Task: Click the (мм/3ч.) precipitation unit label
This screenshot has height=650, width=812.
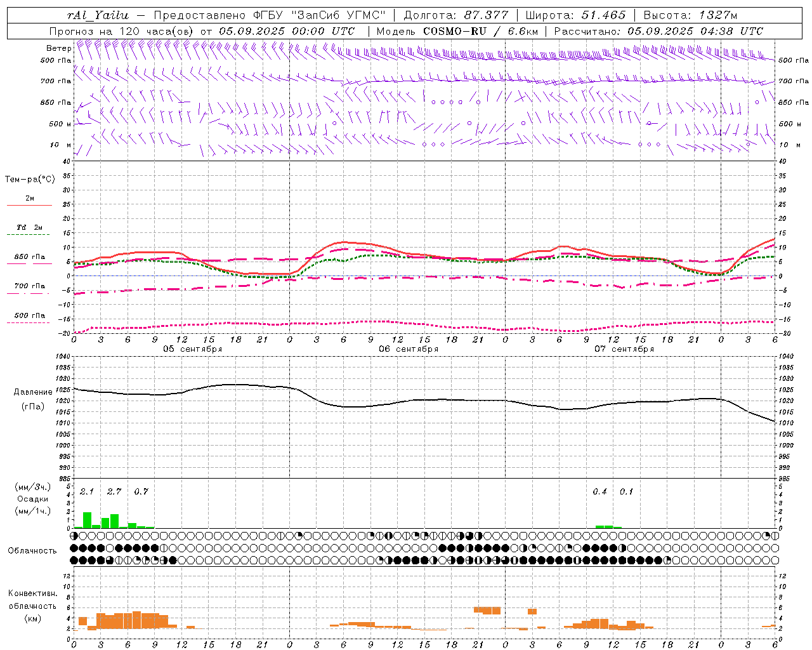Action: [x=33, y=487]
